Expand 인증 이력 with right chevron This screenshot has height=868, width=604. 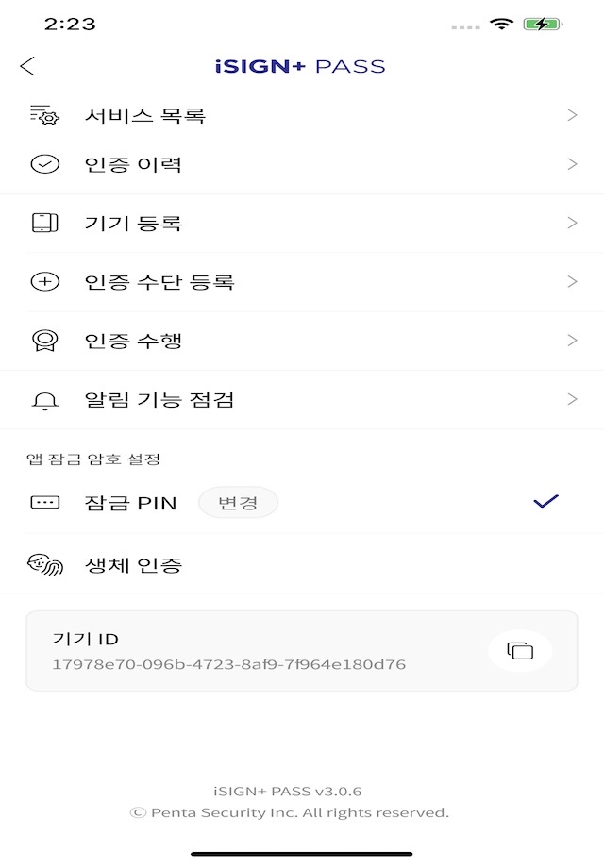pos(572,164)
